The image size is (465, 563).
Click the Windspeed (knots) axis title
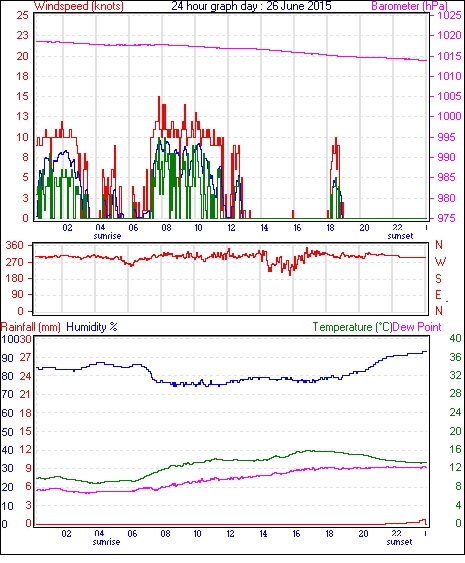tap(79, 6)
